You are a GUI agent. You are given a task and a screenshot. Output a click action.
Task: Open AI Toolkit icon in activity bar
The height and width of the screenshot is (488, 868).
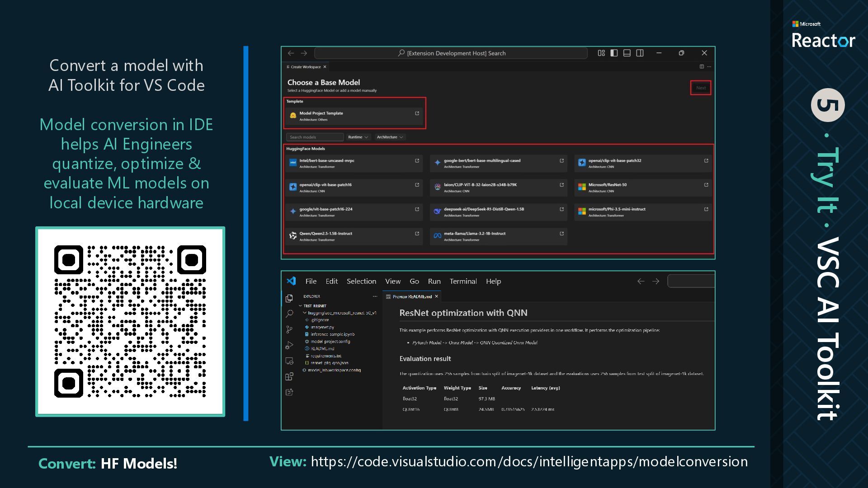click(289, 392)
